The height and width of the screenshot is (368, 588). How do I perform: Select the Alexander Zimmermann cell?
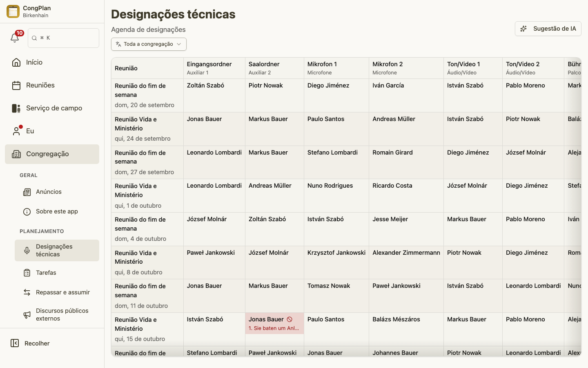(406, 263)
